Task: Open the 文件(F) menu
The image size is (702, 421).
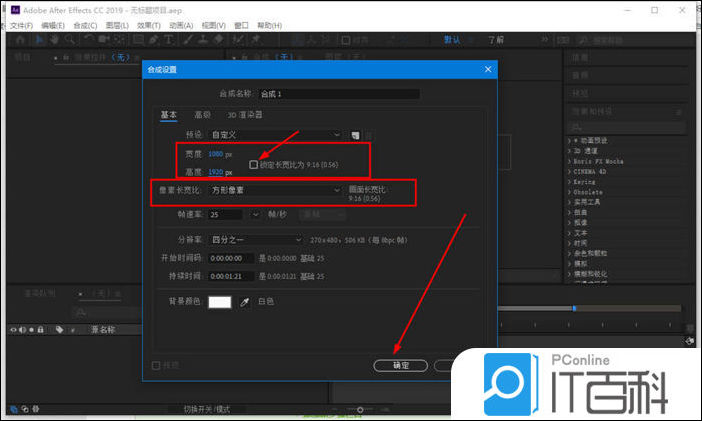Action: pyautogui.click(x=21, y=26)
